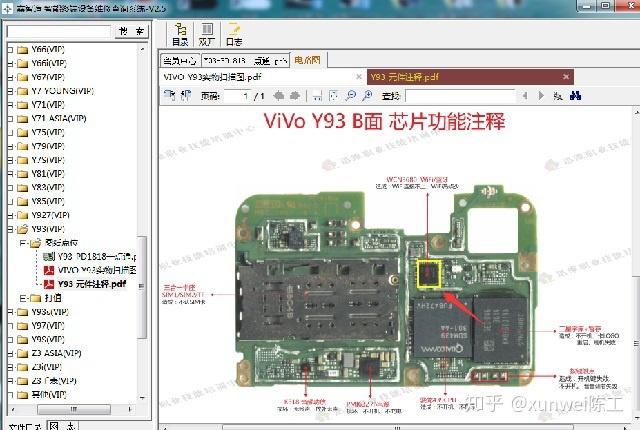Viewport: 640px width, 430px height.
Task: Click the 搜索 search button
Action: 131,31
